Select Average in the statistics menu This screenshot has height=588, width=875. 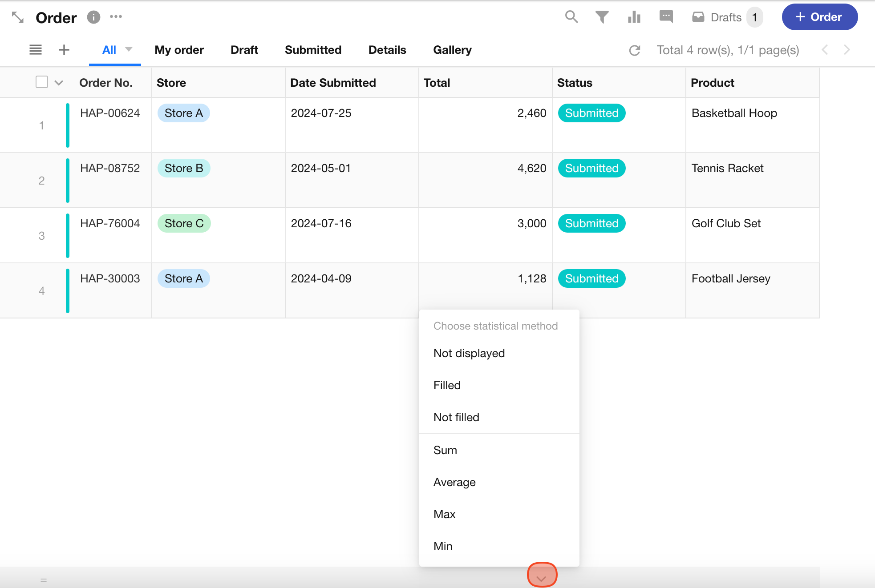[454, 482]
